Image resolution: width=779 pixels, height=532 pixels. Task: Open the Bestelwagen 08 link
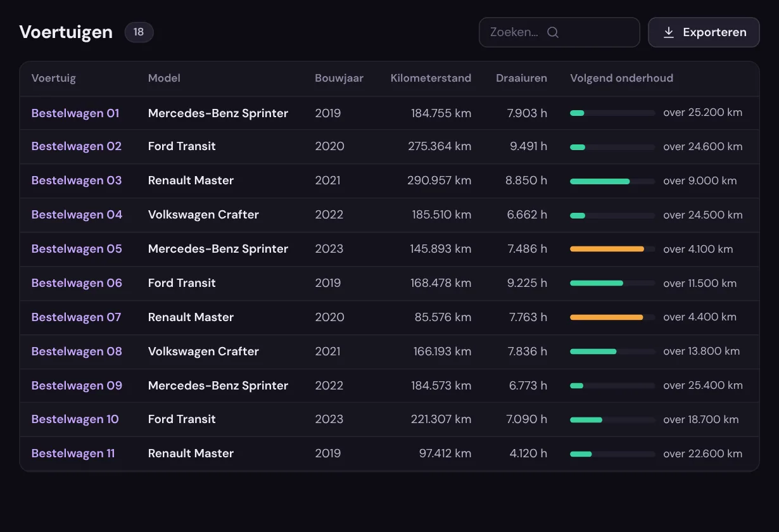pos(77,351)
